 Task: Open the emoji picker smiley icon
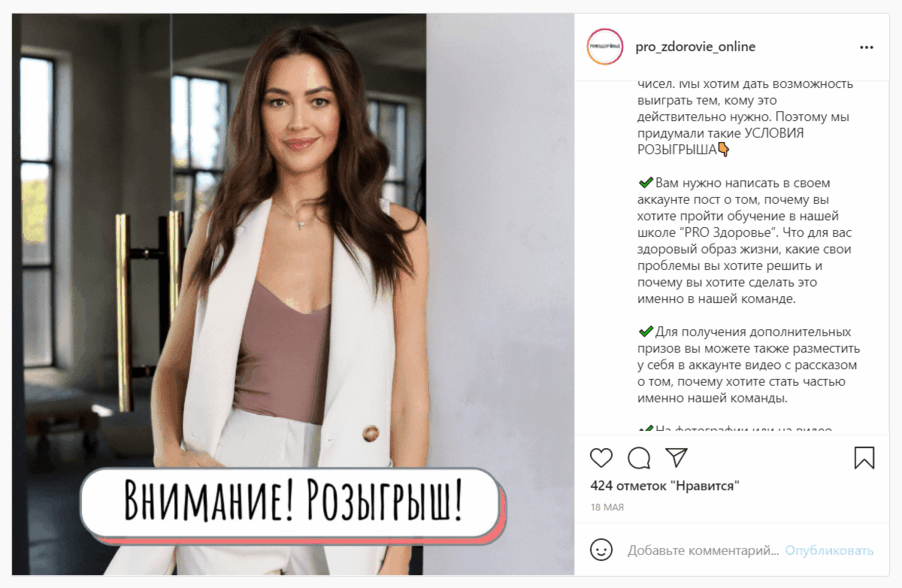pos(601,550)
